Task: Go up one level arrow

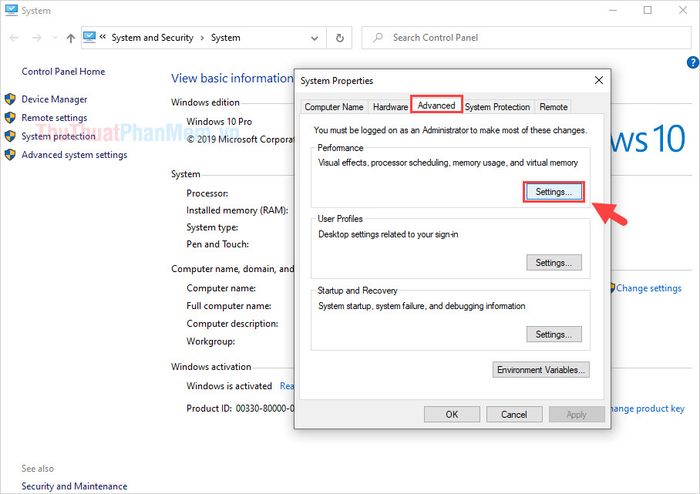Action: click(x=71, y=38)
